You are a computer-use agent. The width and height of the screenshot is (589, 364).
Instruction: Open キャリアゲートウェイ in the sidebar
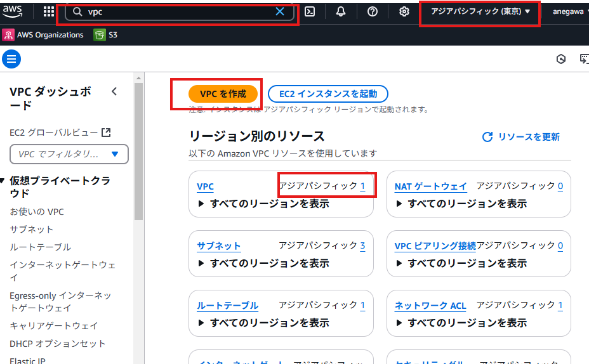click(x=54, y=326)
